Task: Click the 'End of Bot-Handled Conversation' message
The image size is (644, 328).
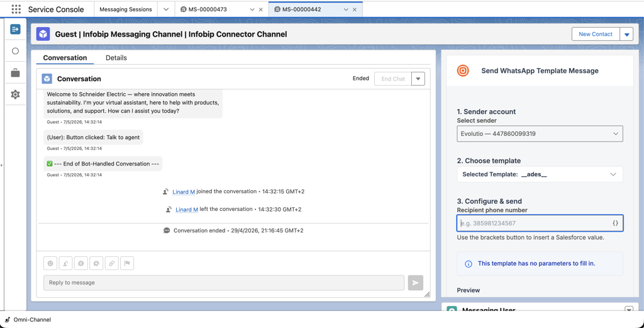Action: point(103,164)
